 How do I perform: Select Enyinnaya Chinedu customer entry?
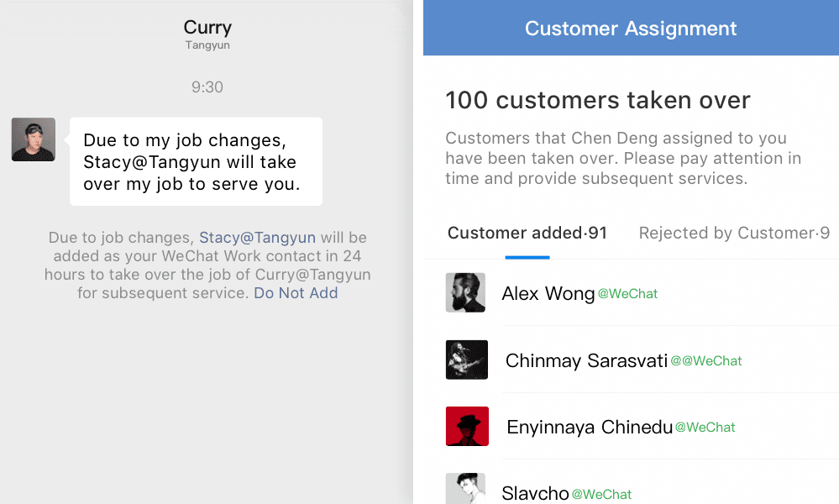(631, 427)
